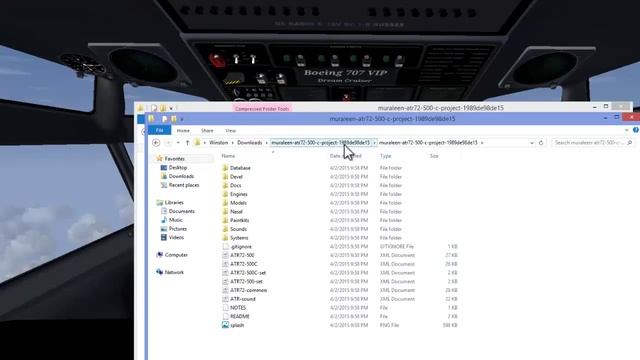
Task: Expand breadcrumb arrow after Winston
Action: pos(233,143)
